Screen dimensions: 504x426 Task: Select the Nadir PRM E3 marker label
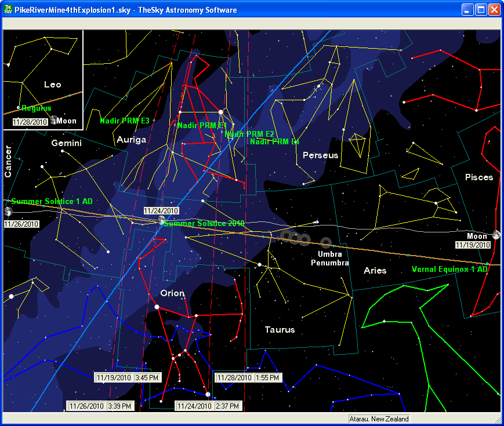pos(125,121)
